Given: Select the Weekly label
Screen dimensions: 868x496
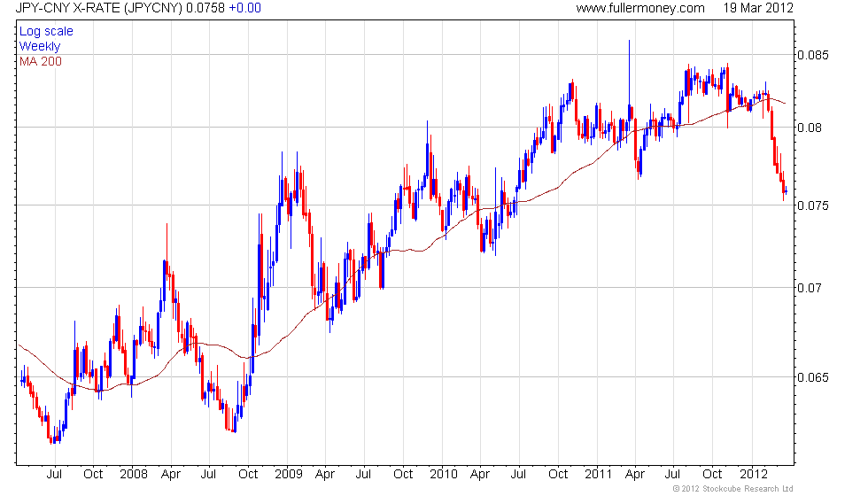Looking at the screenshot, I should tap(39, 46).
